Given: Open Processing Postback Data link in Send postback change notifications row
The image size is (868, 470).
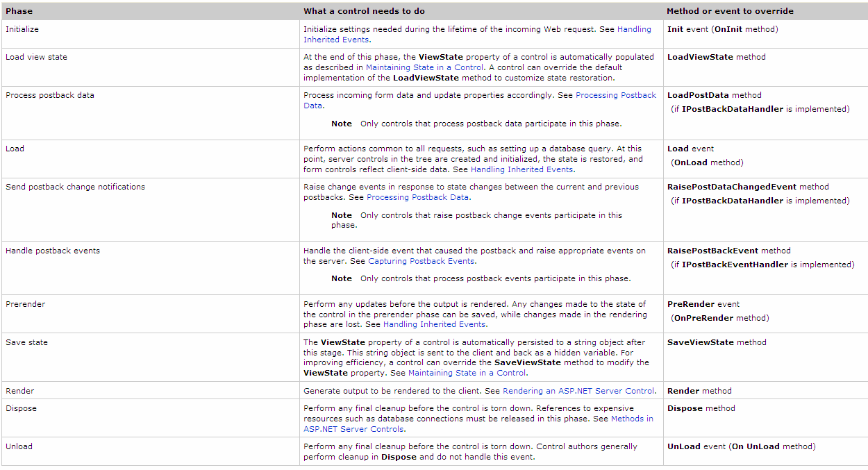Looking at the screenshot, I should pyautogui.click(x=418, y=197).
